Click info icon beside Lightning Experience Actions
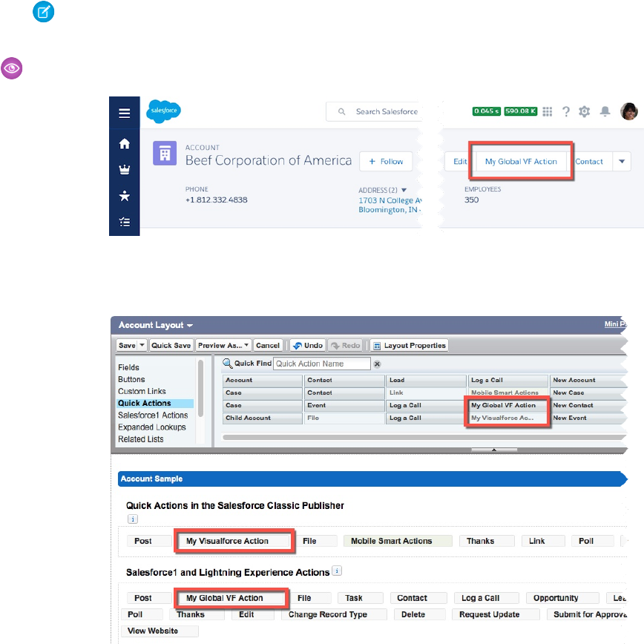The width and height of the screenshot is (644, 644). [x=337, y=571]
